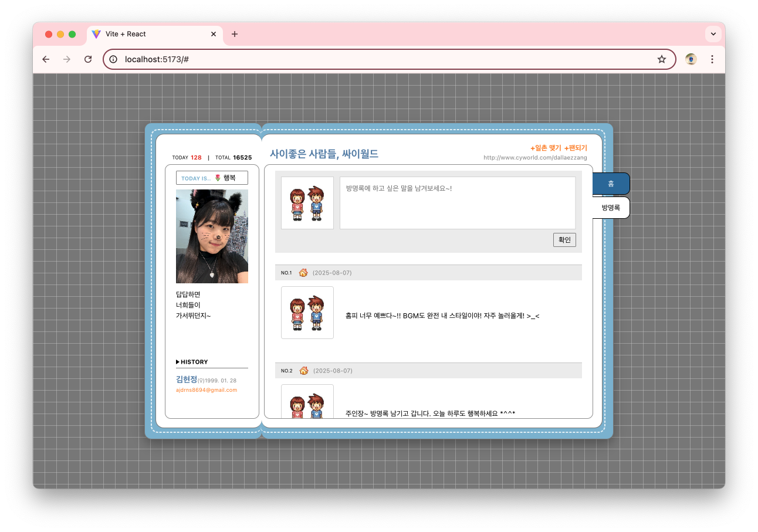Click the profile text 답답하면 너희들이 가서뛰던지
Viewport: 758px width, 532px height.
(x=193, y=305)
